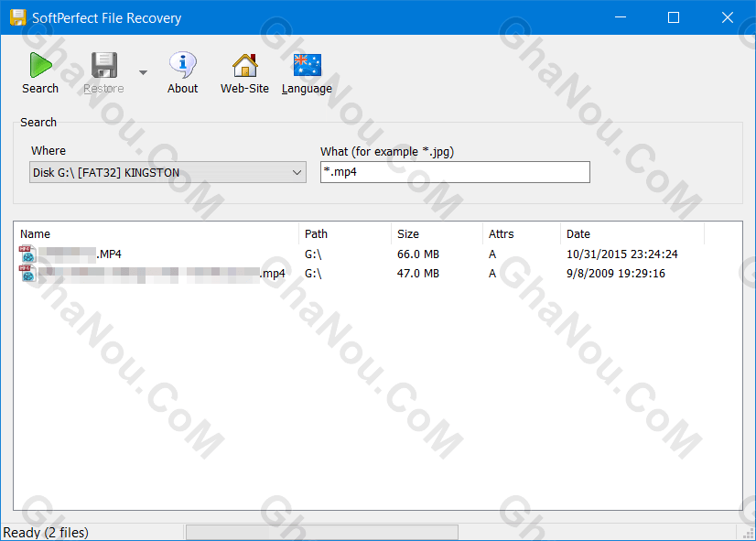The width and height of the screenshot is (756, 541).
Task: Sort results by the Size column
Action: (437, 233)
